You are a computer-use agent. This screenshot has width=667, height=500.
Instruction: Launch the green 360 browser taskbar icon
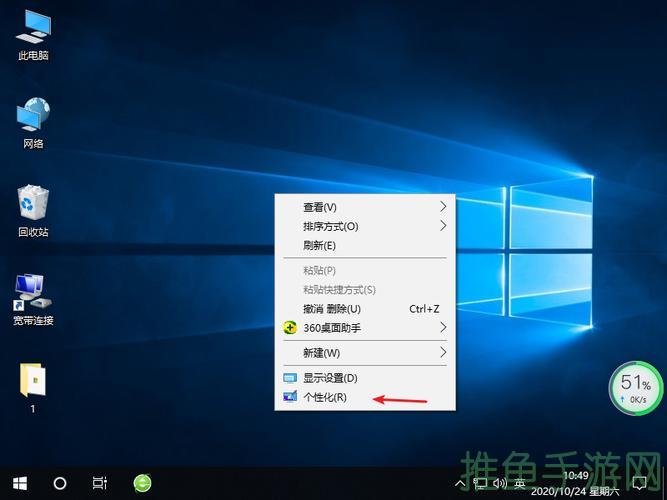(144, 483)
